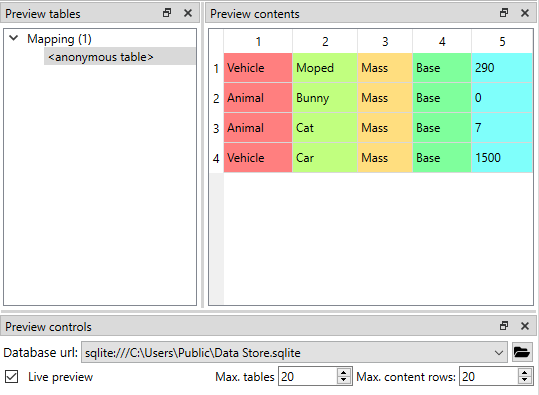This screenshot has width=539, height=395.
Task: Select column header 3
Action: click(385, 42)
